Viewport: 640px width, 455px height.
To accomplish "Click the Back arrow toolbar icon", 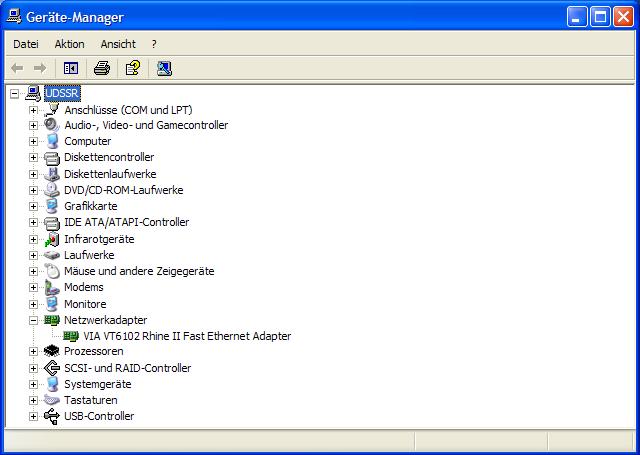I will pos(17,68).
